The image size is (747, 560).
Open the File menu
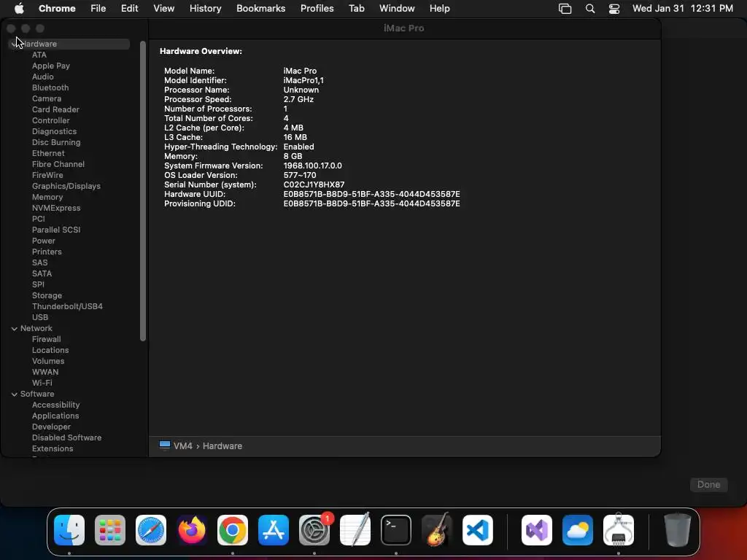click(98, 9)
